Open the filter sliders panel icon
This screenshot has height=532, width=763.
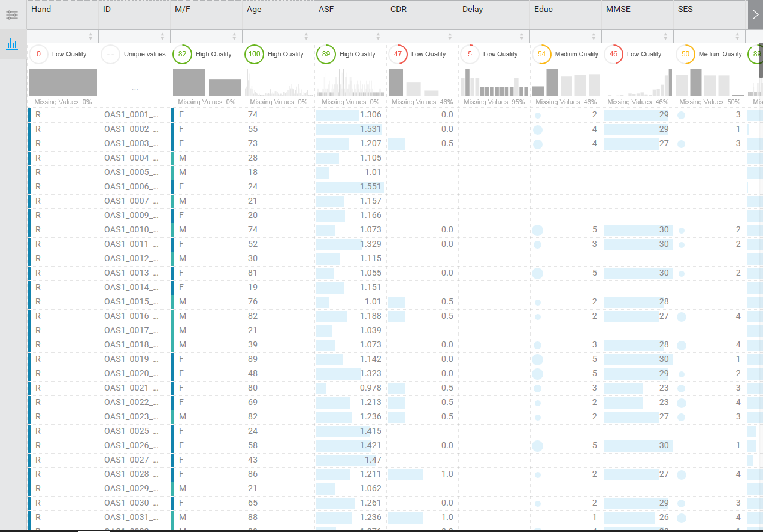[12, 15]
